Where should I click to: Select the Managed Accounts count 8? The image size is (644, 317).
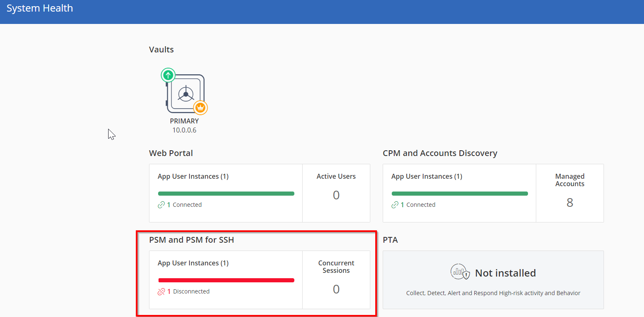point(570,202)
